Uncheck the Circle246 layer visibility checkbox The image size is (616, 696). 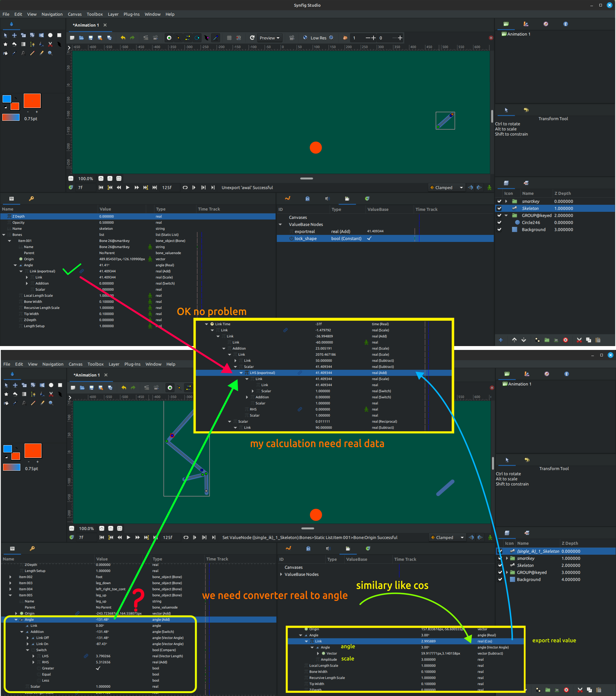click(499, 222)
